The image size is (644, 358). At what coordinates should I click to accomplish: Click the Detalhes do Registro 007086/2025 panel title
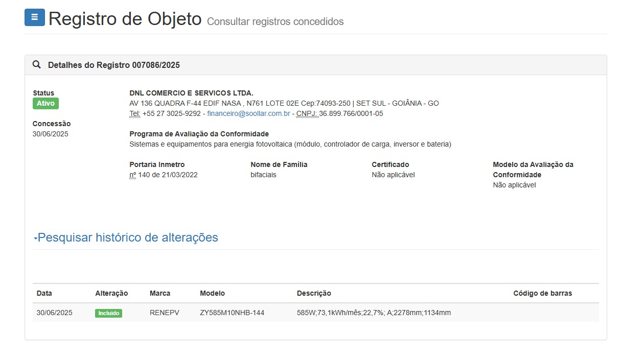pyautogui.click(x=113, y=65)
